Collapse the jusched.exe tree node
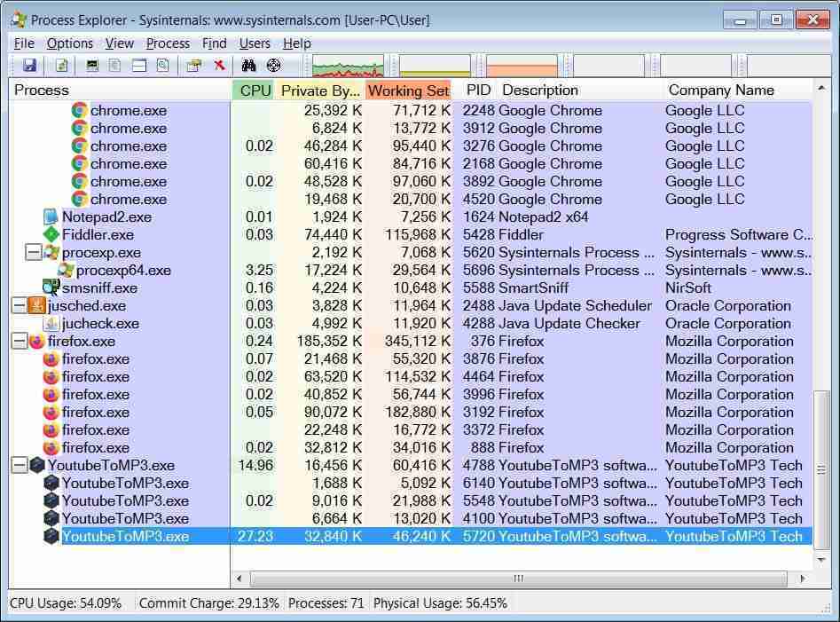This screenshot has width=840, height=622. click(x=19, y=305)
